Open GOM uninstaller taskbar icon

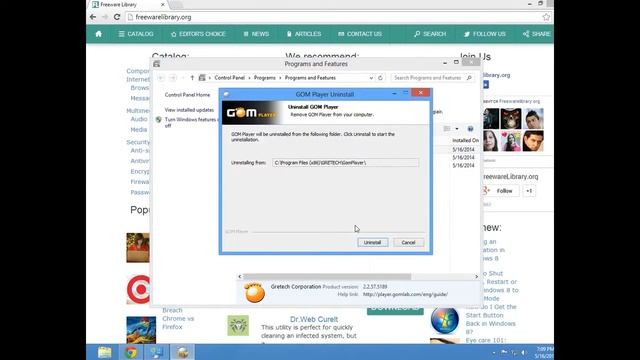click(x=183, y=352)
